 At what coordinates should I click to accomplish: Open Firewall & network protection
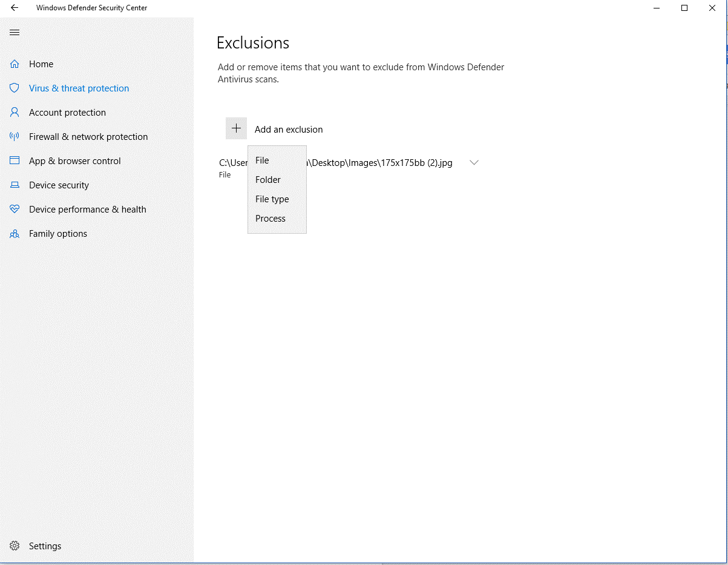pyautogui.click(x=88, y=136)
